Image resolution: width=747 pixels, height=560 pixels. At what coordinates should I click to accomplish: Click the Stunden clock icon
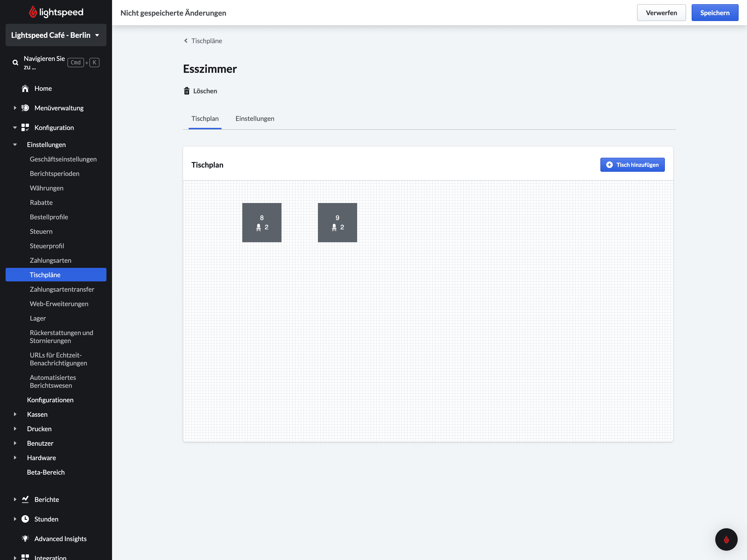25,519
